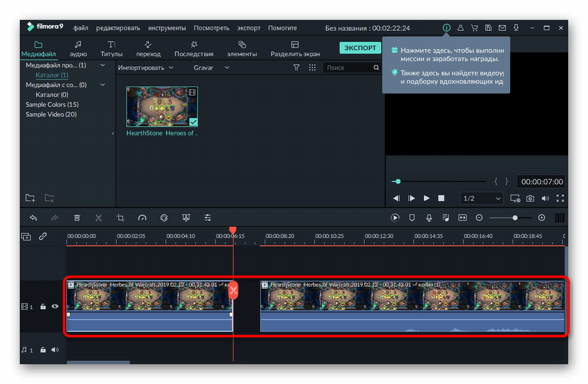Click the timeline zoom slider handle
The height and width of the screenshot is (384, 588).
(514, 218)
